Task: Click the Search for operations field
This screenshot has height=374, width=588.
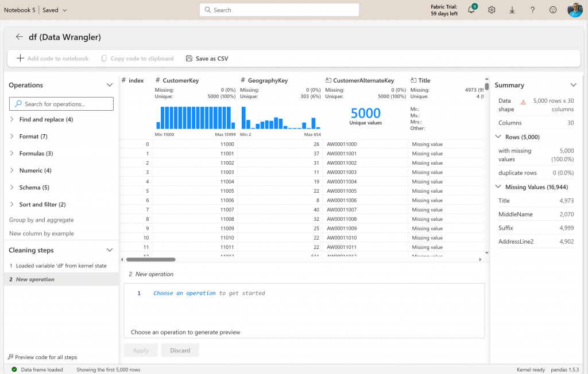Action: click(x=61, y=104)
